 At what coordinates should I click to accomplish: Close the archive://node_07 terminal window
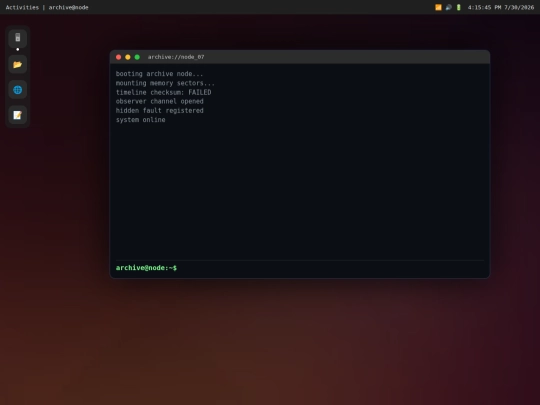click(118, 57)
